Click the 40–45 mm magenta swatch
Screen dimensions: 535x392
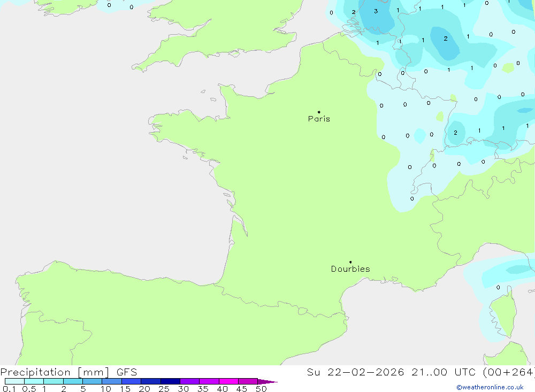[228, 381]
